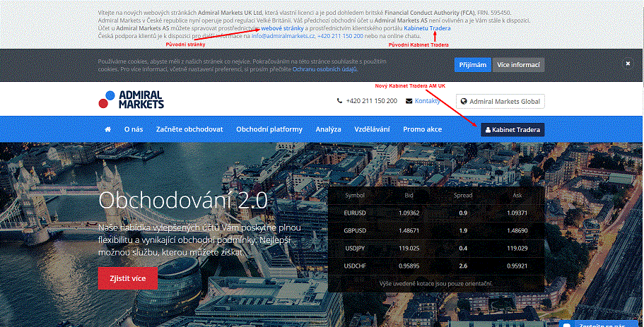The image size is (644, 327).
Task: Open the Kabinetu Tradera link in the notice
Action: (x=427, y=28)
